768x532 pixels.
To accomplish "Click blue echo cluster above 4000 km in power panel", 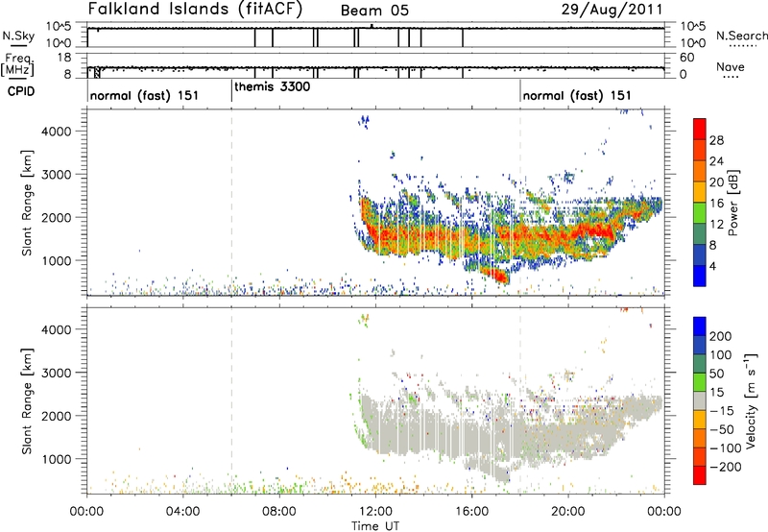I will click(x=364, y=121).
